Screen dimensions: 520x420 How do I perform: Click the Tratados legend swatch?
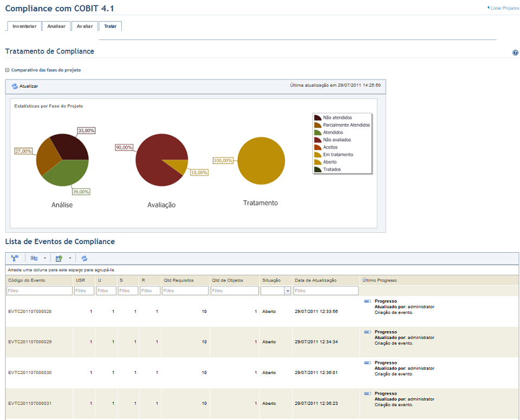click(x=318, y=169)
